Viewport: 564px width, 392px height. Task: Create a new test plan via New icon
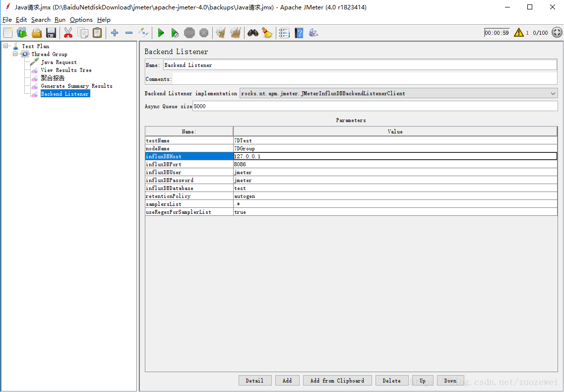click(x=8, y=33)
